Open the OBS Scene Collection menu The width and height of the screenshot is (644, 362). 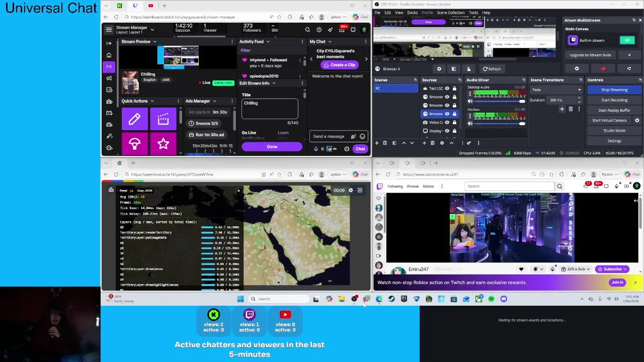[450, 13]
